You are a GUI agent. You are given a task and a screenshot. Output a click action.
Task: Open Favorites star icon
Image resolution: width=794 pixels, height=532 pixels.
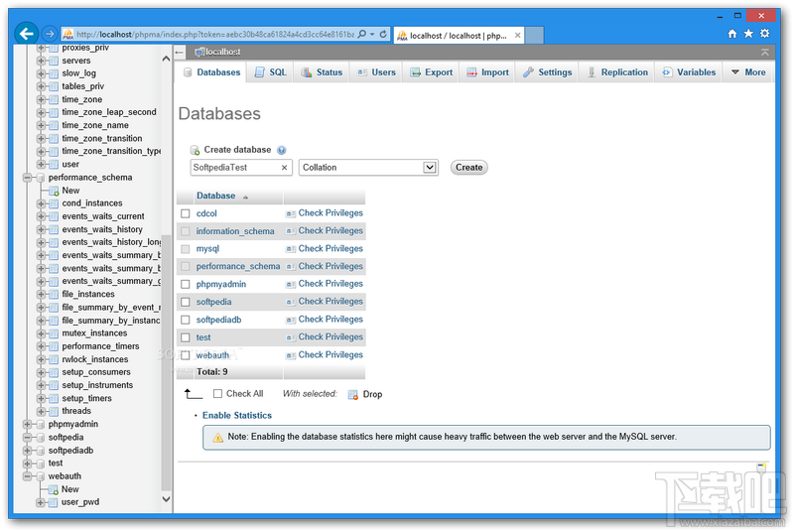(748, 34)
